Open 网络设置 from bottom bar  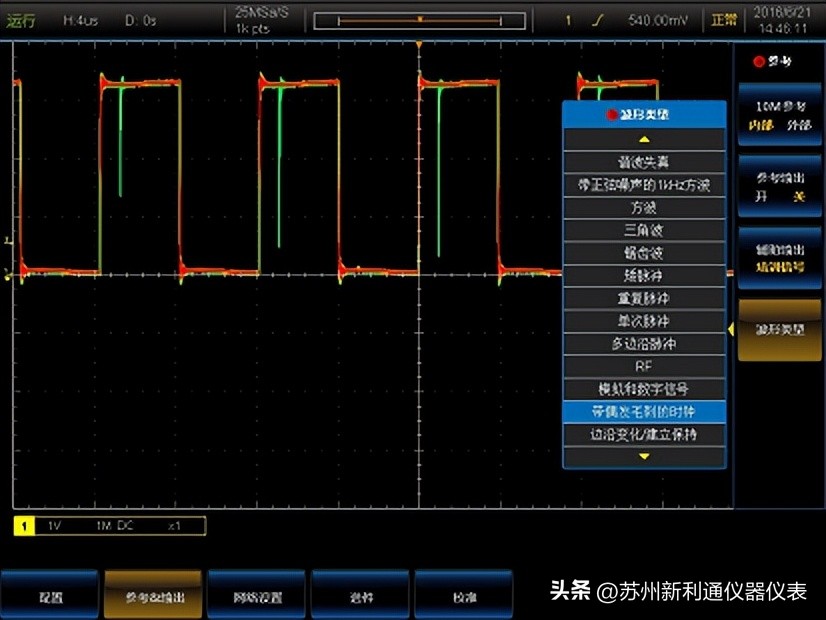pyautogui.click(x=256, y=593)
